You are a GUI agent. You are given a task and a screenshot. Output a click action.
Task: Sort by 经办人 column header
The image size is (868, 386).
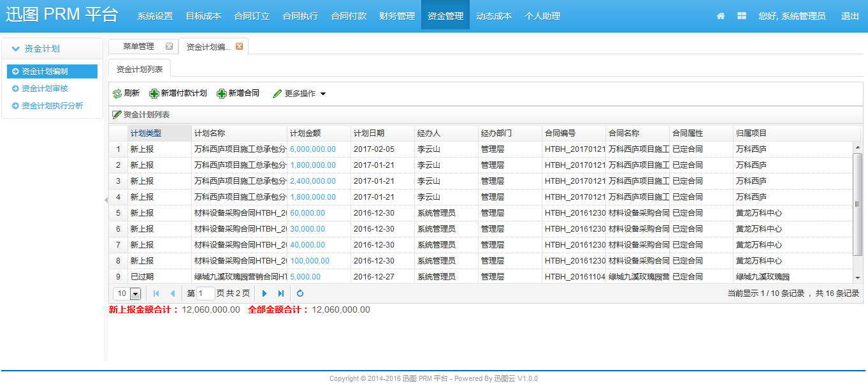[x=446, y=133]
